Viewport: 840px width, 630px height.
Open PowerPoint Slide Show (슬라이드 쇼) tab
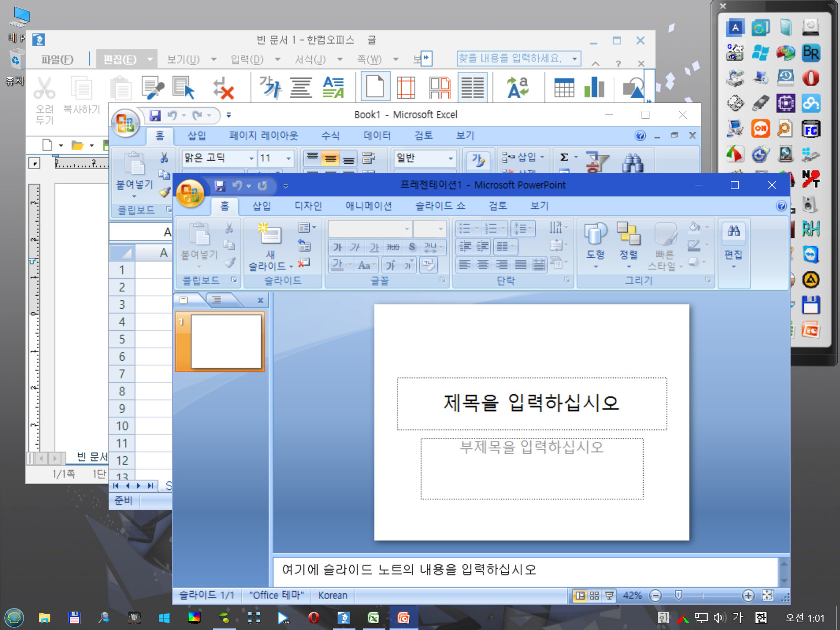440,206
